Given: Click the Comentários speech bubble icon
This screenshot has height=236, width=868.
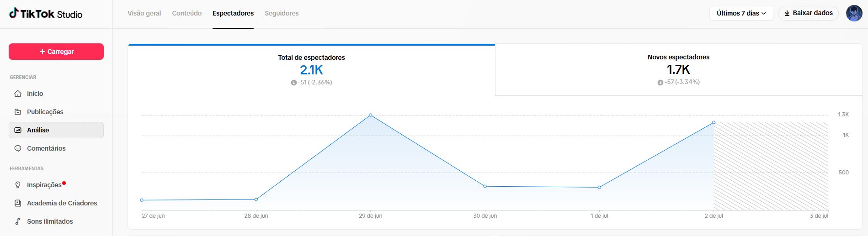Looking at the screenshot, I should point(18,148).
